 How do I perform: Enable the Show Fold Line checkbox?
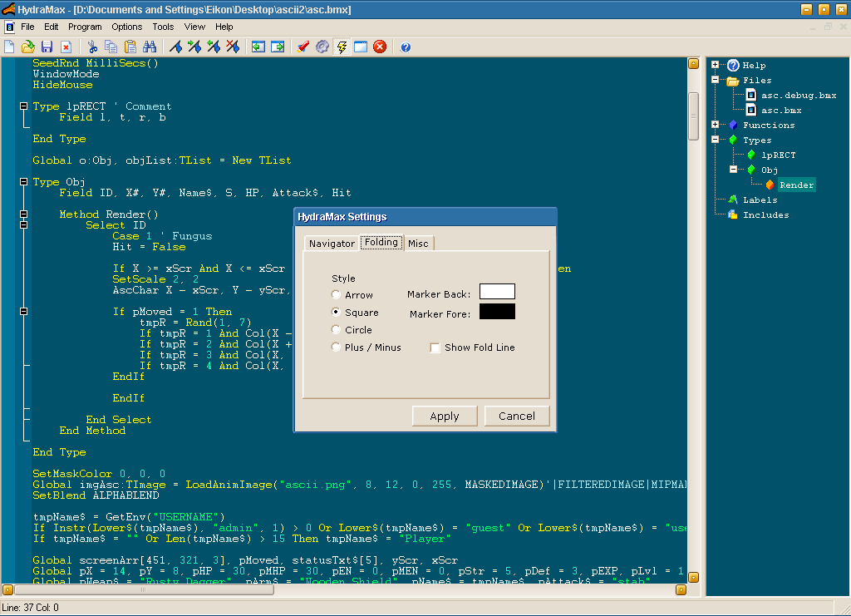tap(435, 347)
